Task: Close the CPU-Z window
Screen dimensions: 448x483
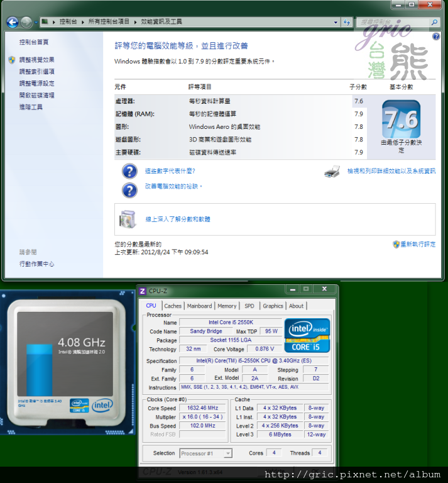Action: point(324,289)
